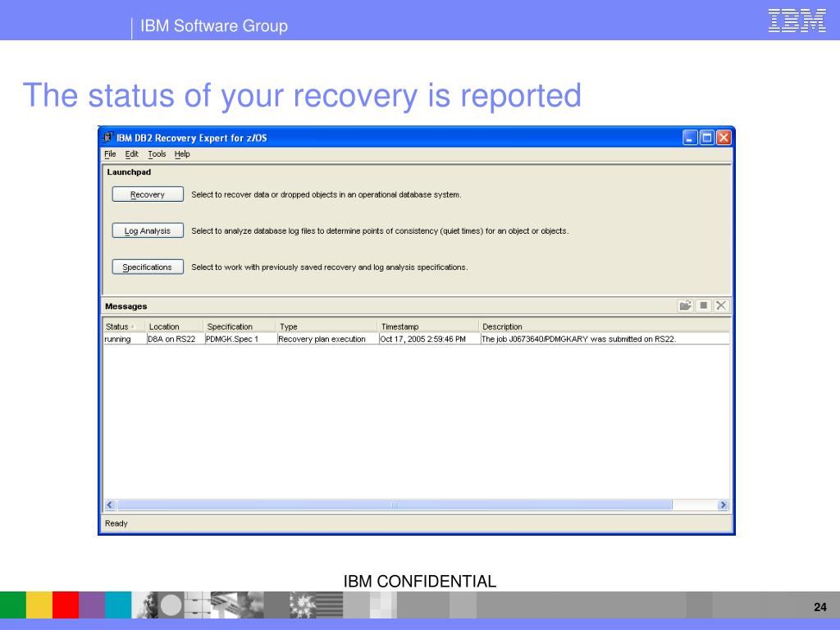
Task: Select the 'D8A on RS22' location cell
Action: pos(176,339)
